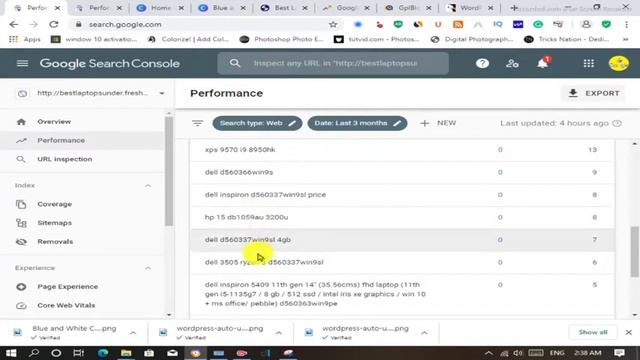Screen dimensions: 640x360
Task: Open the Google apps grid
Action: [589, 63]
